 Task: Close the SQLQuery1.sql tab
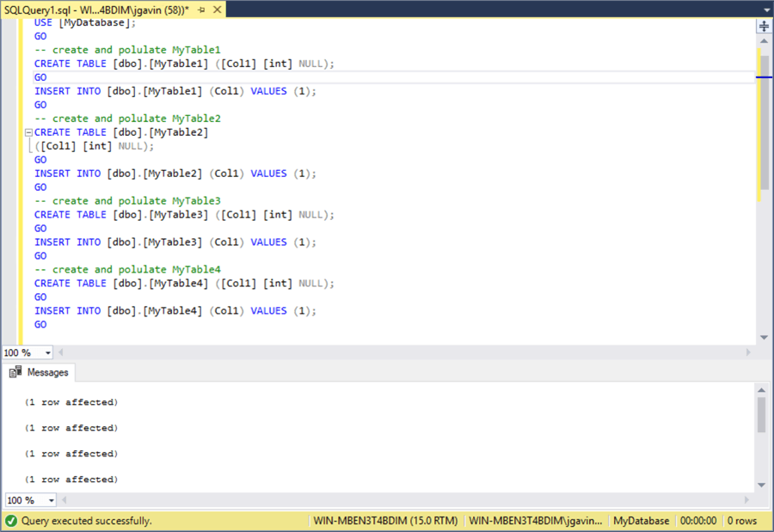(x=218, y=9)
